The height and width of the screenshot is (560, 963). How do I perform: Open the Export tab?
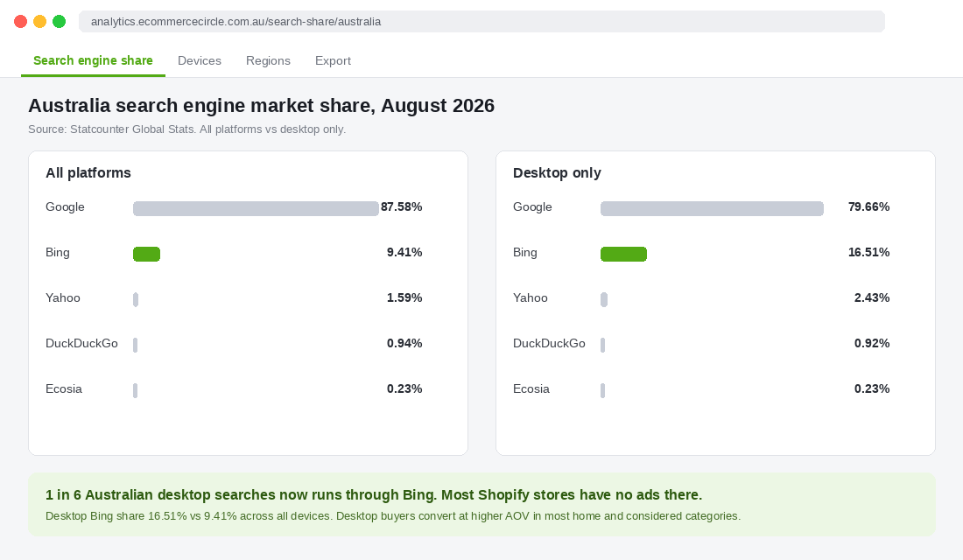[x=333, y=60]
